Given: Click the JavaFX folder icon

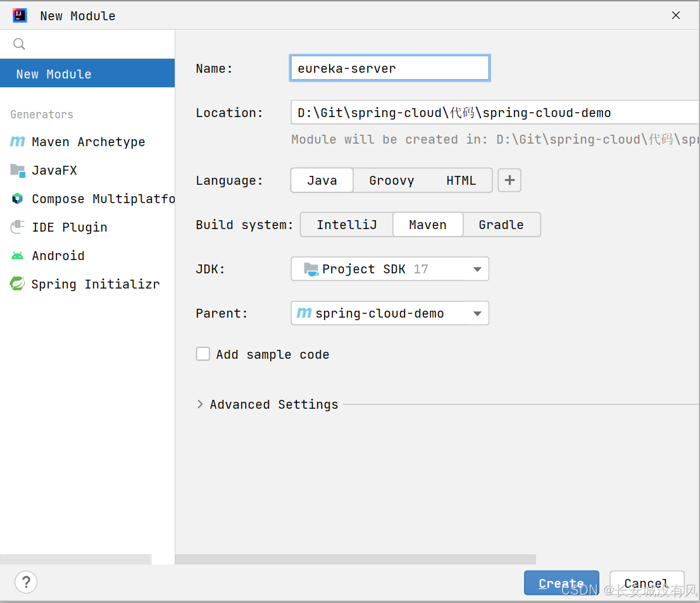Looking at the screenshot, I should 18,170.
